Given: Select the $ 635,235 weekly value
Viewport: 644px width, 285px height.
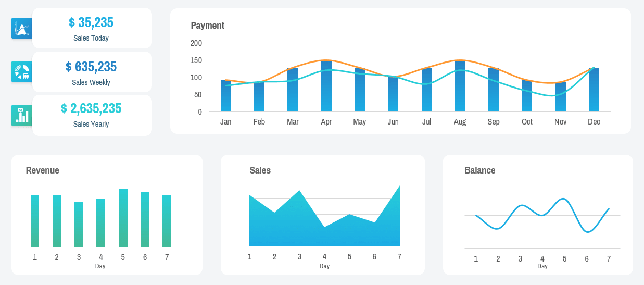Looking at the screenshot, I should point(91,67).
